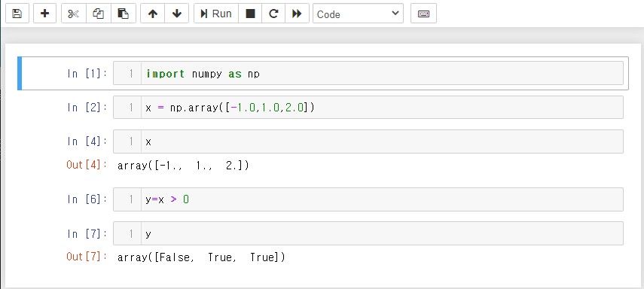Viewport: 644px width, 289px height.
Task: Insert a new cell below with plus icon
Action: coord(44,14)
